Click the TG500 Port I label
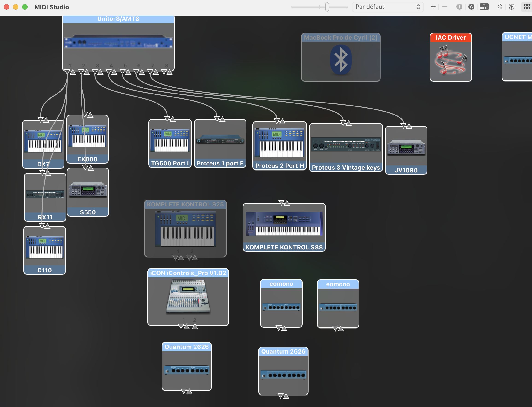The width and height of the screenshot is (532, 407). [x=170, y=163]
